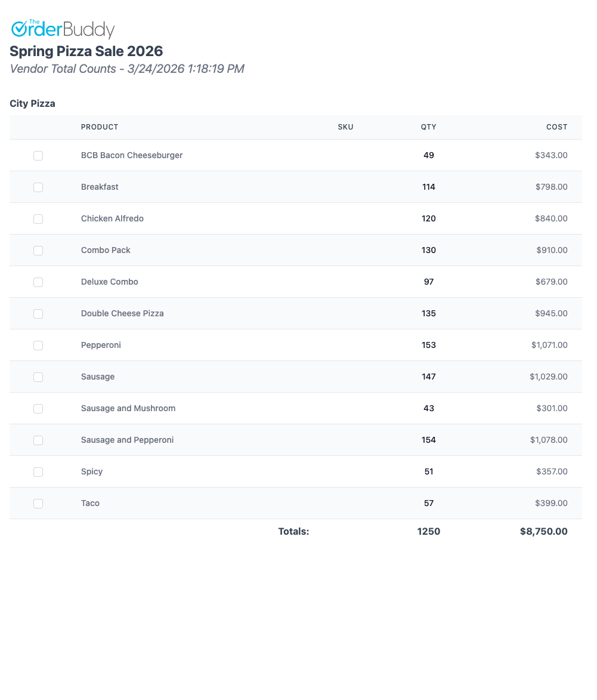
Task: Click the City Pizza vendor heading
Action: pyautogui.click(x=32, y=103)
